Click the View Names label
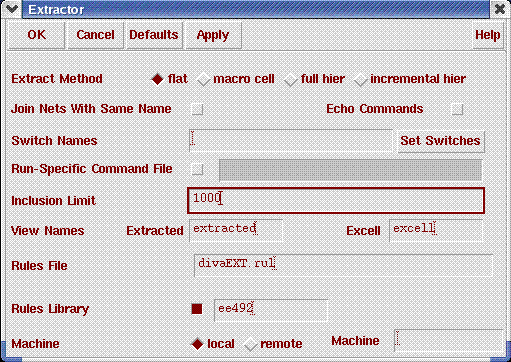 48,231
